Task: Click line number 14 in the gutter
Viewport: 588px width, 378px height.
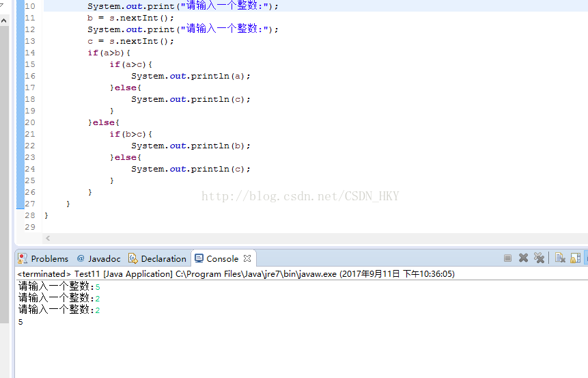Action: [30, 53]
